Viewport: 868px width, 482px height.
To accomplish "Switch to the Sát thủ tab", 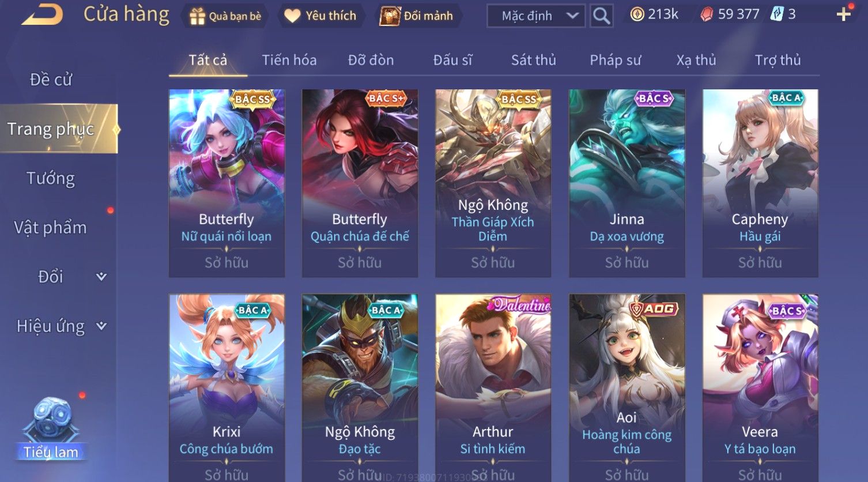I will click(x=534, y=60).
